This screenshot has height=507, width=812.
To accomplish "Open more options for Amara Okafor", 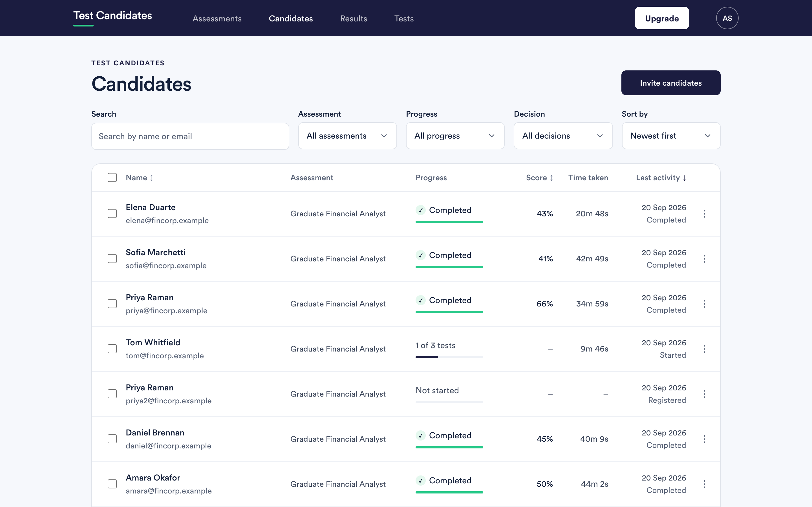I will coord(704,484).
